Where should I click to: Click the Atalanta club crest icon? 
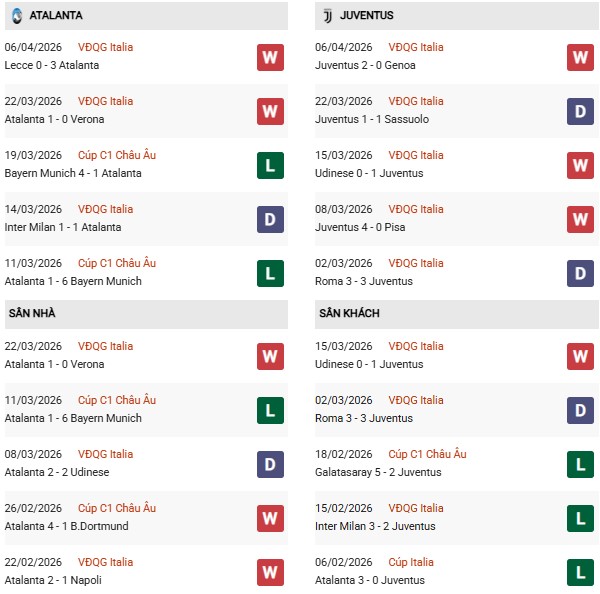16,16
